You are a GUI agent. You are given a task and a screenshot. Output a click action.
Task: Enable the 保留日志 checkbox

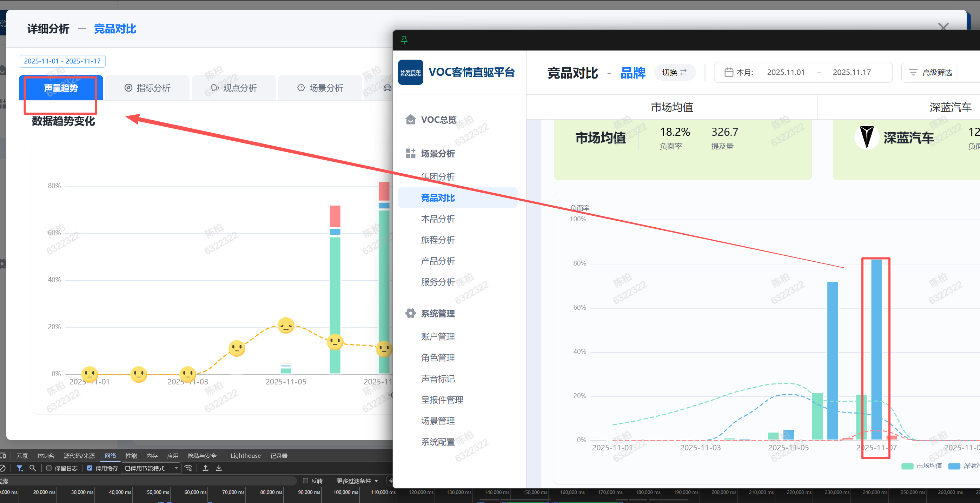click(x=49, y=468)
